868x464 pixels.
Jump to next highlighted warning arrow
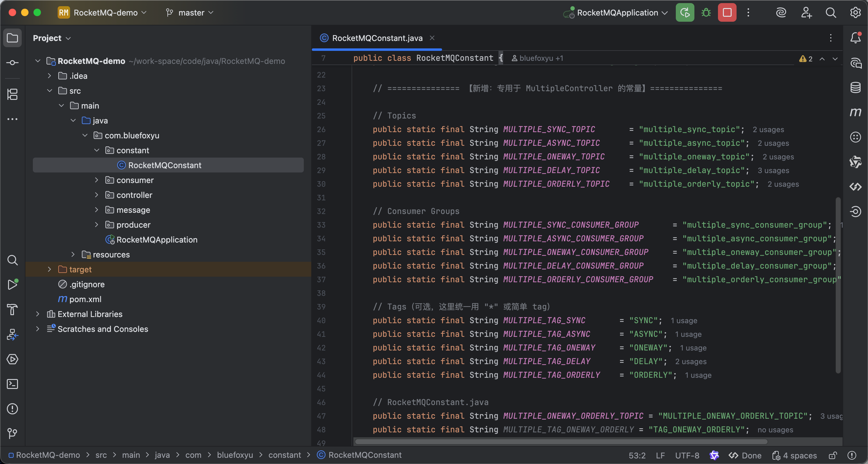[x=835, y=59]
